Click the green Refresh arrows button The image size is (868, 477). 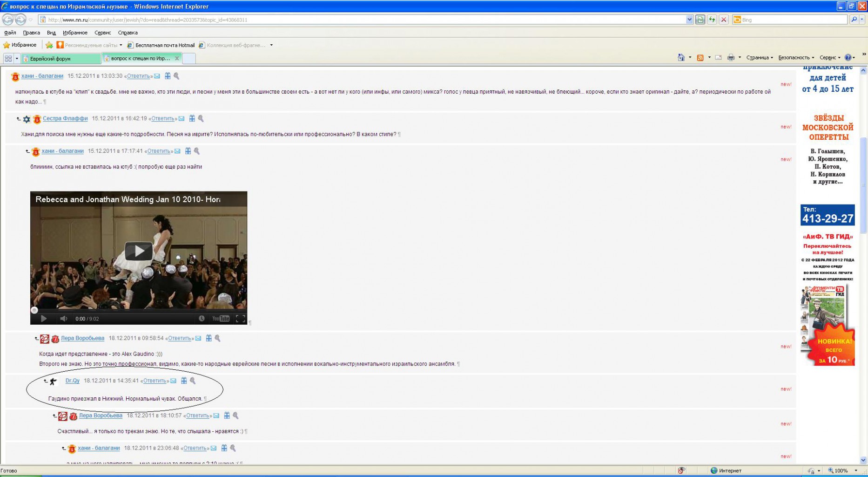click(x=712, y=20)
